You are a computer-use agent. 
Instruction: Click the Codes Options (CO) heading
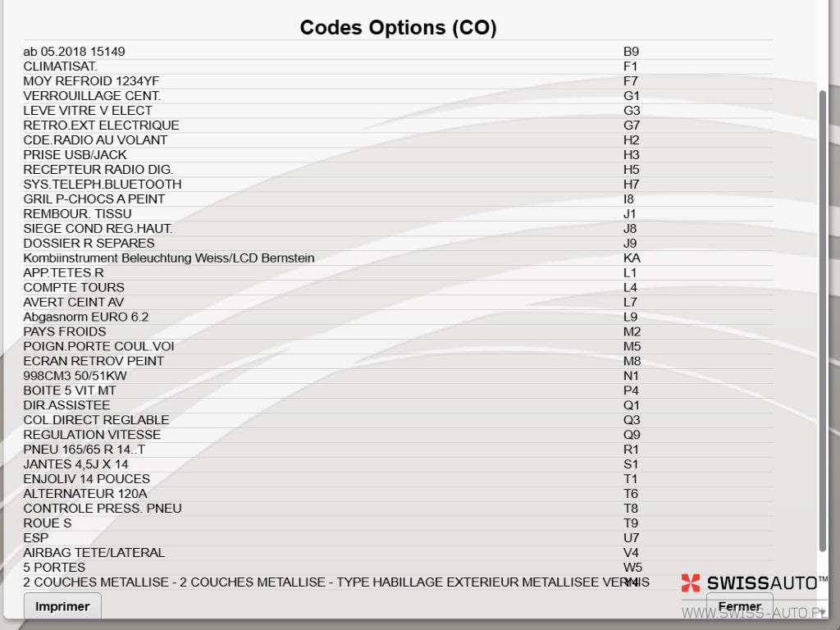[398, 27]
